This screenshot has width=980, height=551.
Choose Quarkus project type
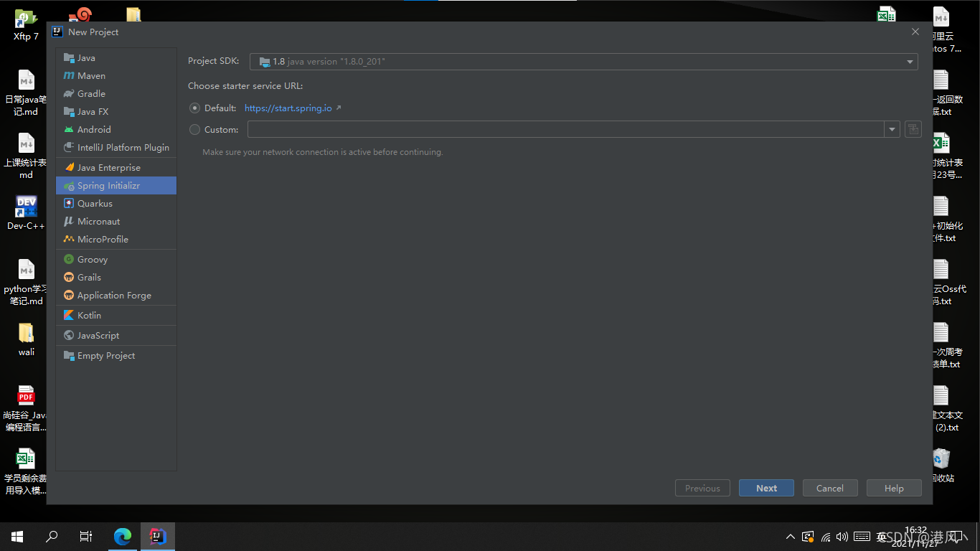[x=116, y=204]
